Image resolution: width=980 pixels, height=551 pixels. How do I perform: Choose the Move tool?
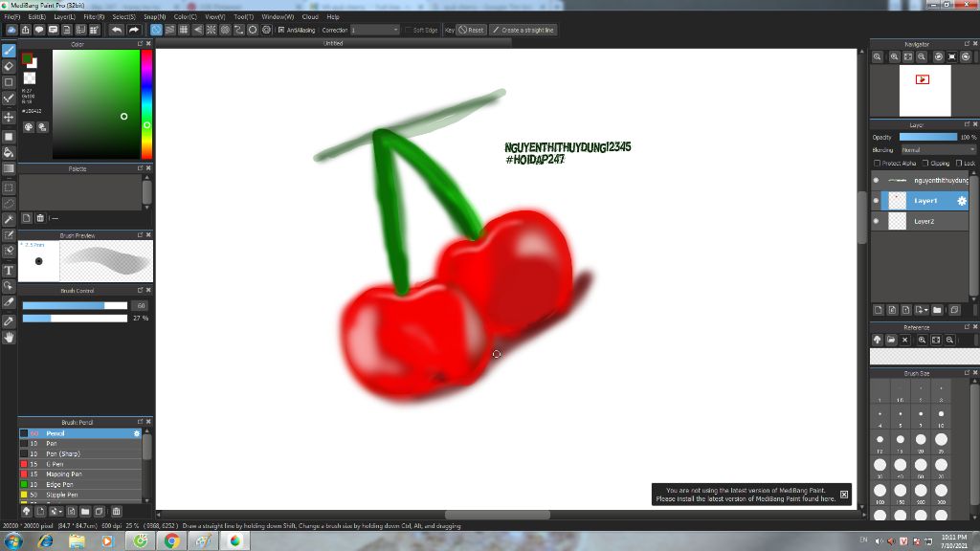click(x=9, y=117)
